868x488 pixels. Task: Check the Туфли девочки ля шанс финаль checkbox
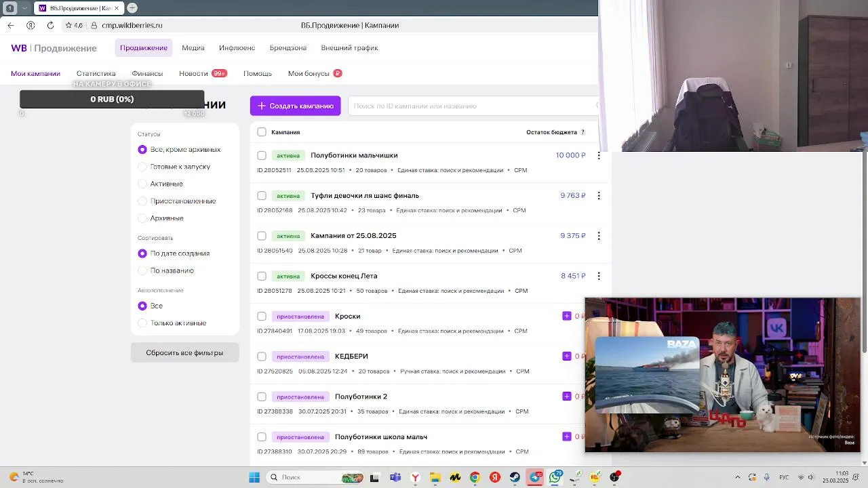tap(262, 196)
